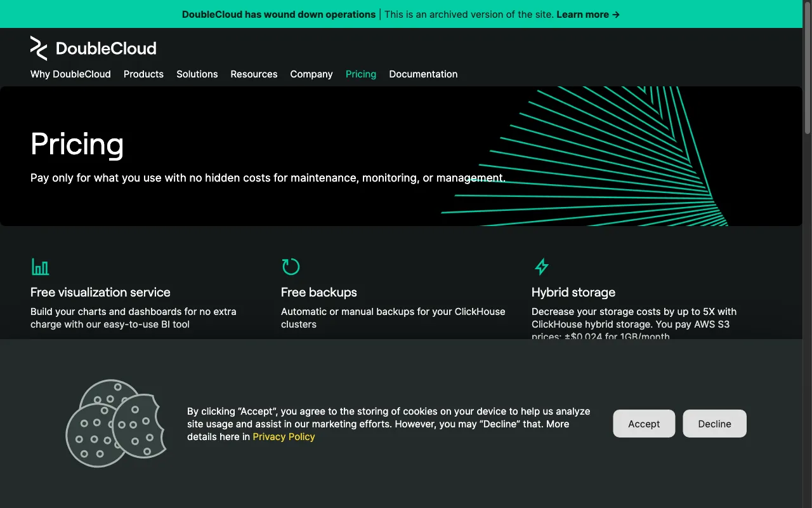Click the cookie consent message text

click(x=388, y=424)
